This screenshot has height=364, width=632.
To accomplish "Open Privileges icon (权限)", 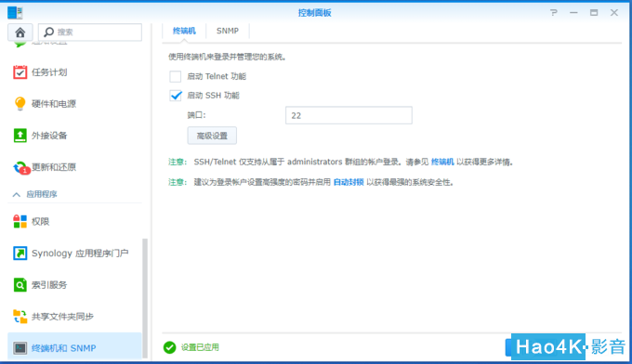I will [x=20, y=221].
